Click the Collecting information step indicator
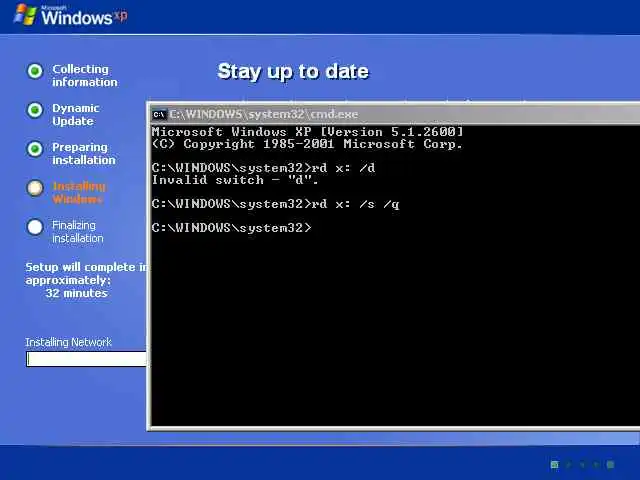 (35, 71)
